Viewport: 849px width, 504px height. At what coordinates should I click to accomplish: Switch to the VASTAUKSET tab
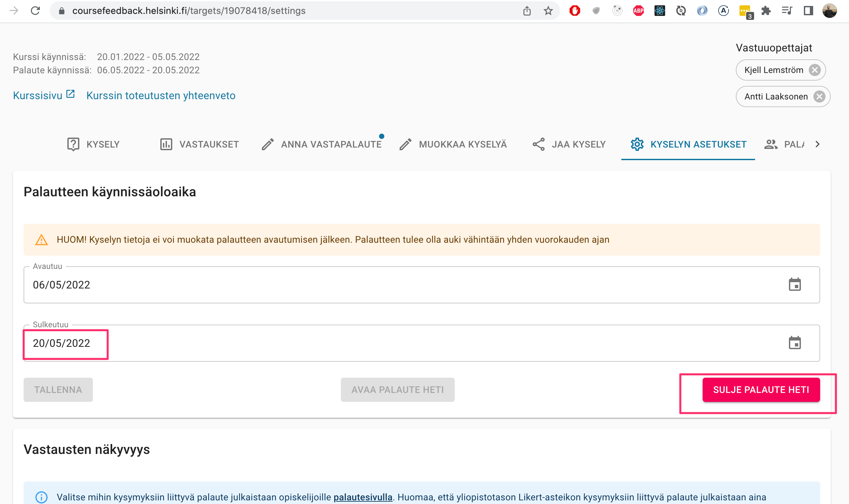click(x=199, y=144)
